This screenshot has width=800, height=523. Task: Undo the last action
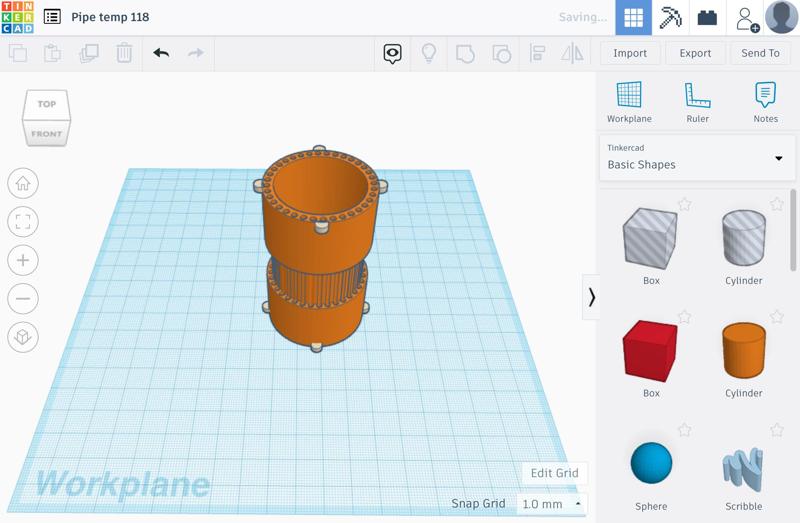[161, 53]
